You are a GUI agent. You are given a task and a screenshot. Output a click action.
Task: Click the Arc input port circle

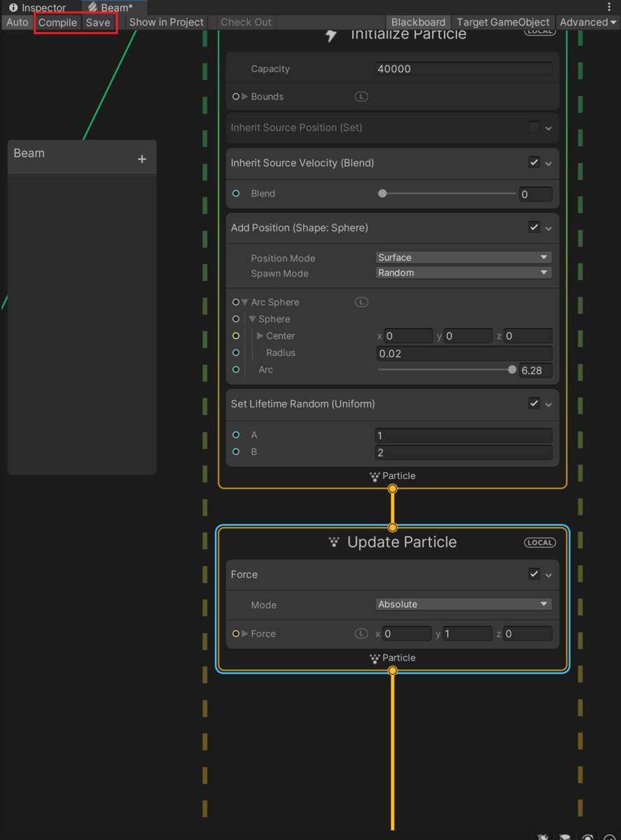click(236, 370)
